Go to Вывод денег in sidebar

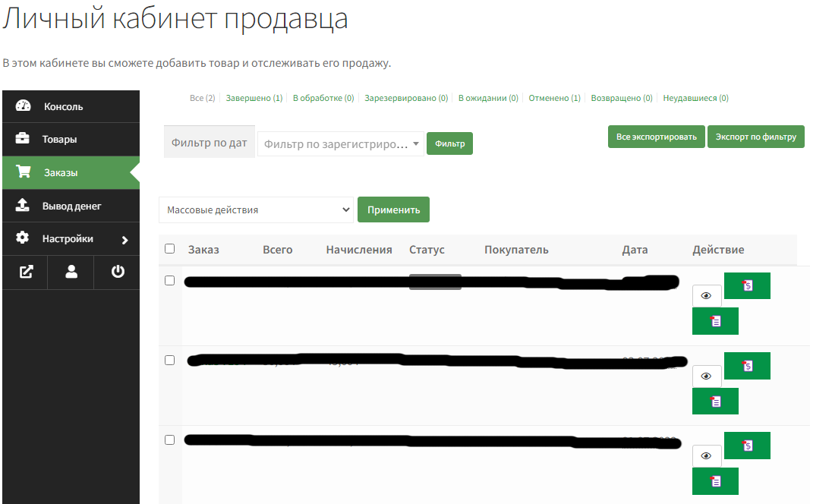click(71, 206)
